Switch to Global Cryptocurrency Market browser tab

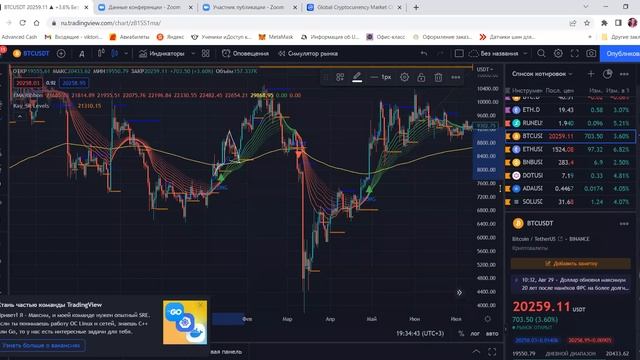tap(354, 7)
